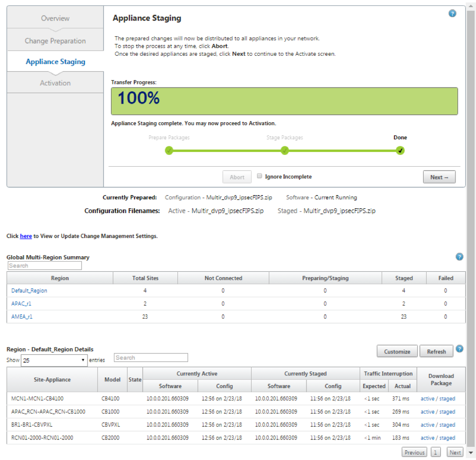This screenshot has width=476, height=460.
Task: Click the '371 ms' actual interruption value
Action: [400, 399]
